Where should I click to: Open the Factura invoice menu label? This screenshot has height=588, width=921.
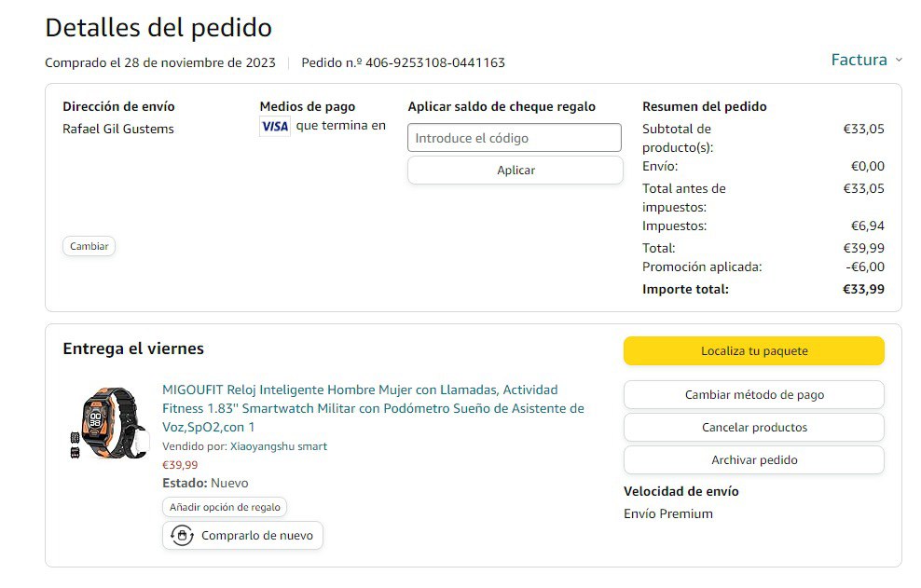(x=859, y=61)
